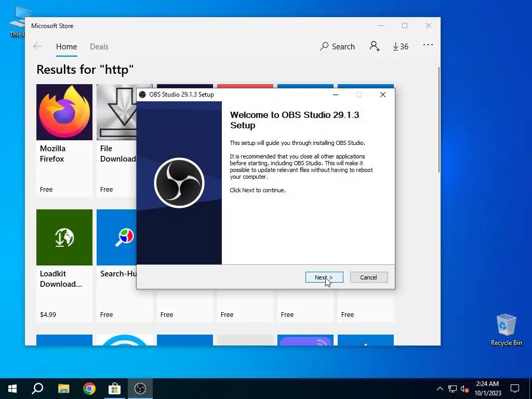This screenshot has height=399, width=532.
Task: Cancel the OBS Studio Setup wizard
Action: 368,277
